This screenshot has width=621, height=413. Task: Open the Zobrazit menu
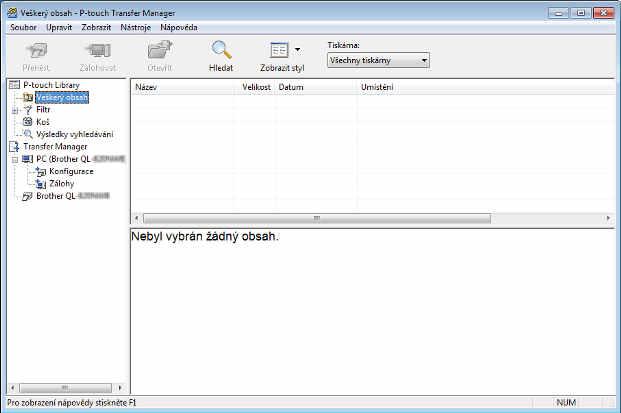(96, 27)
